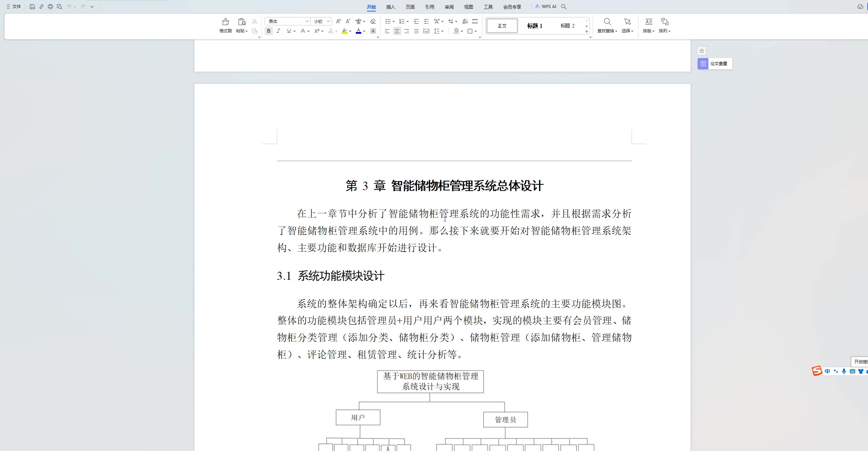Save the document via save icon
The width and height of the screenshot is (868, 451).
pyautogui.click(x=32, y=7)
